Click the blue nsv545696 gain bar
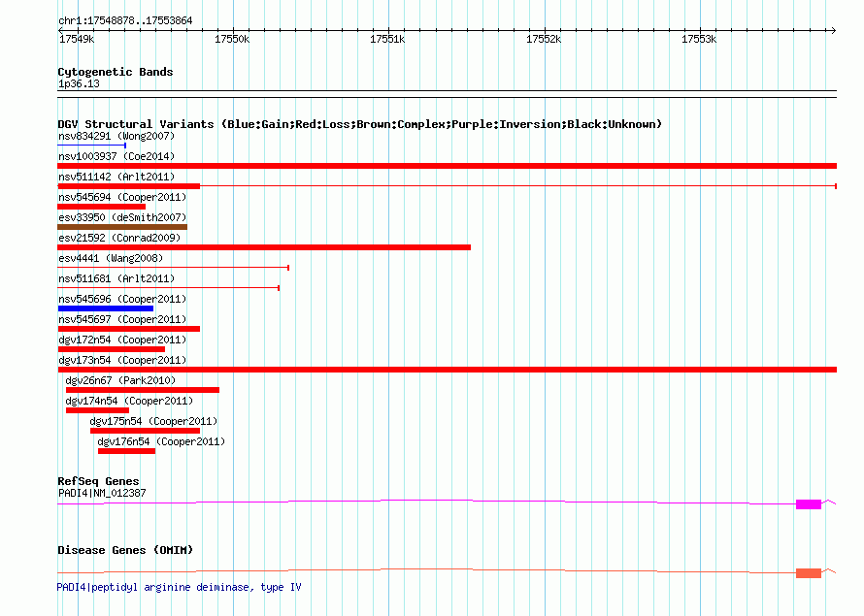The height and width of the screenshot is (616, 864). click(105, 308)
